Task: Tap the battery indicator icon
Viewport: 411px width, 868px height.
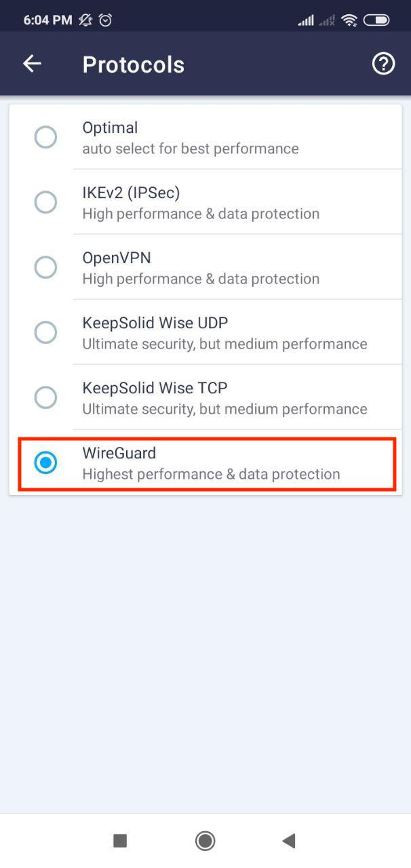Action: (x=376, y=20)
